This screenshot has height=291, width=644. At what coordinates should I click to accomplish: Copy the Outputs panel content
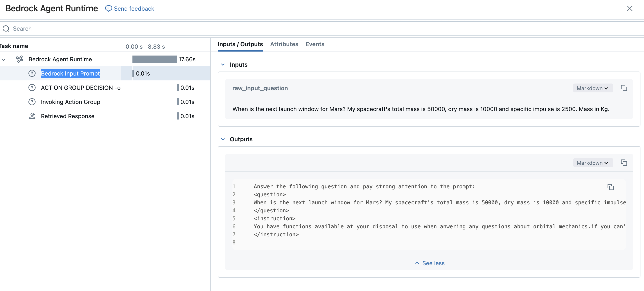(x=624, y=163)
